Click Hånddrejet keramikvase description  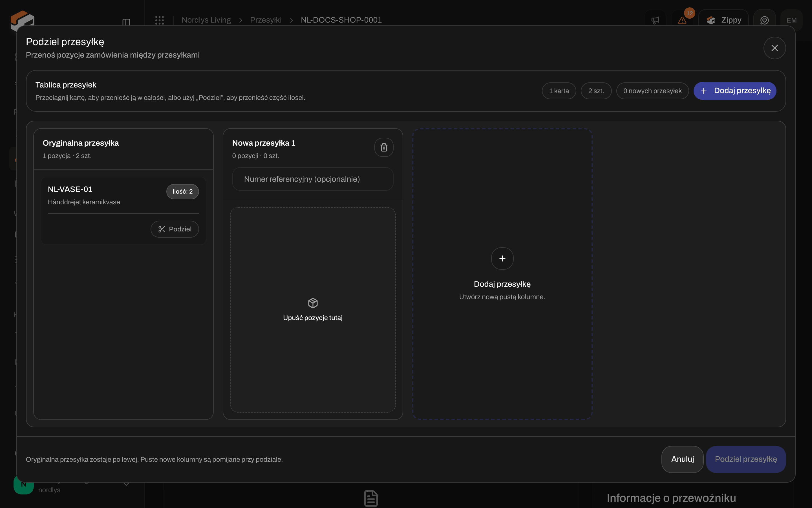tap(84, 202)
